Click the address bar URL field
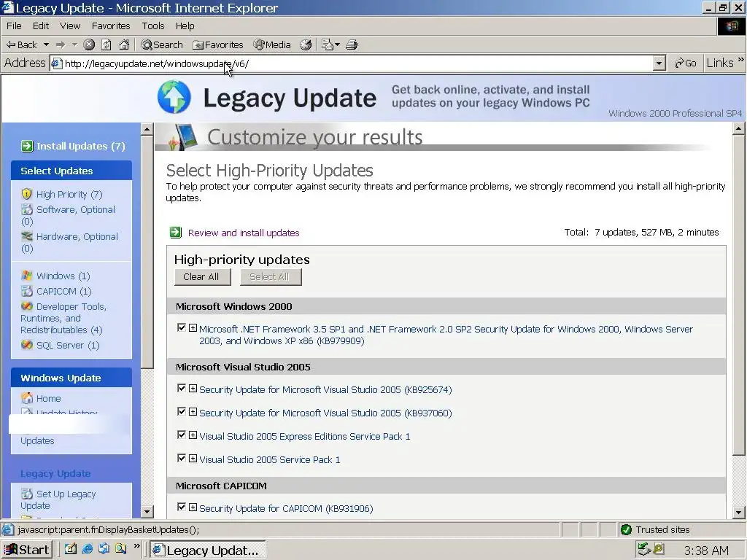 (352, 63)
